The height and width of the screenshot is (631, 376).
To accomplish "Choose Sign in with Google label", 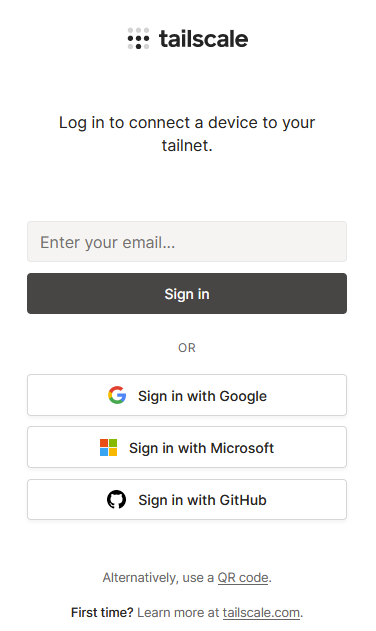I will [x=202, y=396].
